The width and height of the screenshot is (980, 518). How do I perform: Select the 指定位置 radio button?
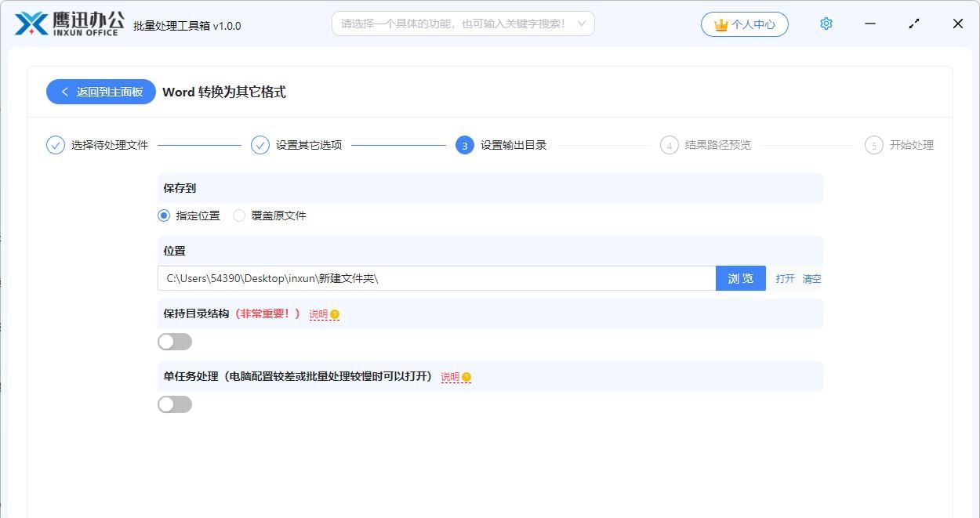tap(163, 216)
